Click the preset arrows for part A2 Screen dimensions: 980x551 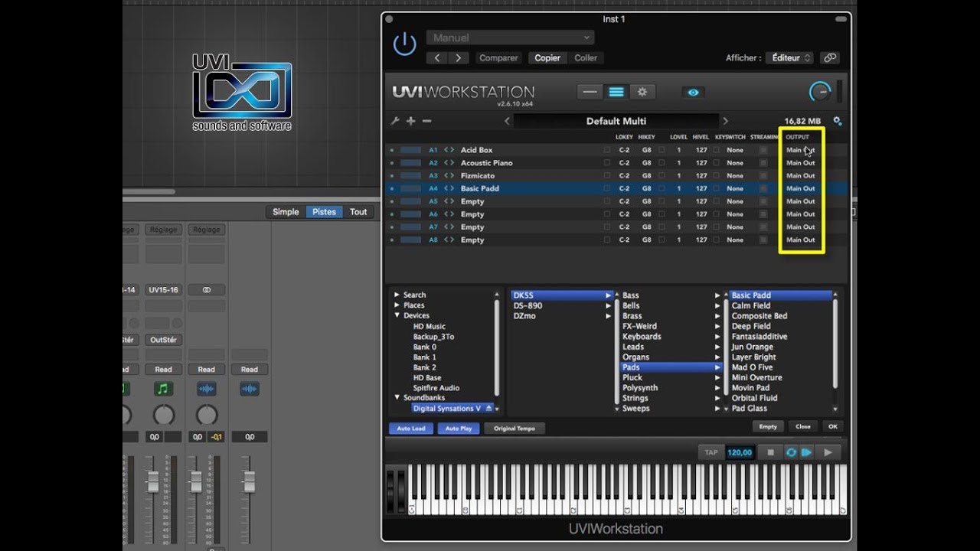449,163
